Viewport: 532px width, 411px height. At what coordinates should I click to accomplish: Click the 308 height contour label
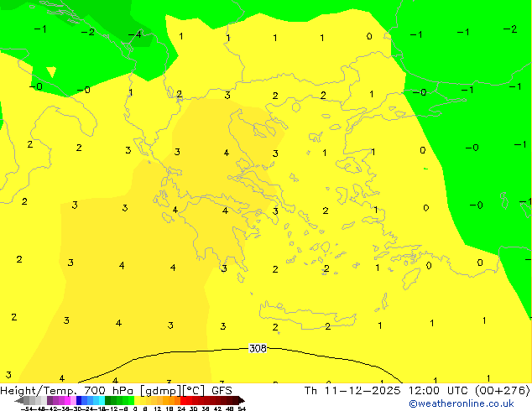coord(258,348)
